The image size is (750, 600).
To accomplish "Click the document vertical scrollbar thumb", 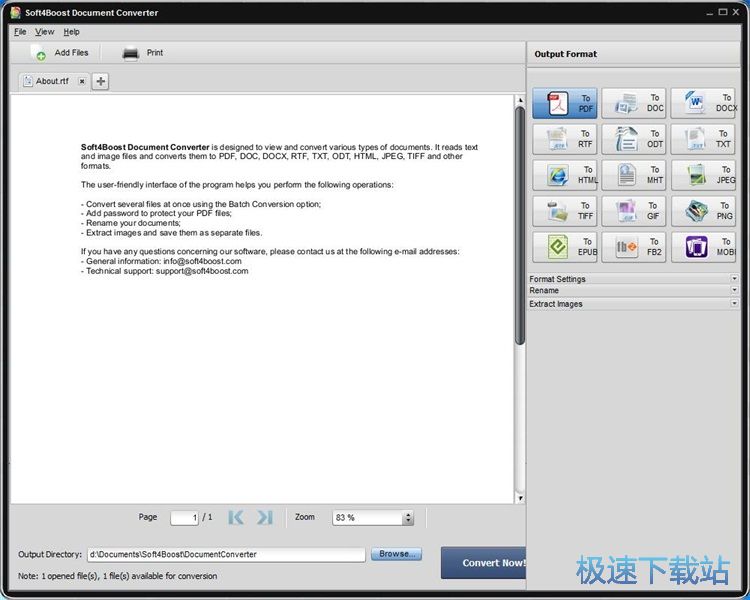I will click(520, 225).
